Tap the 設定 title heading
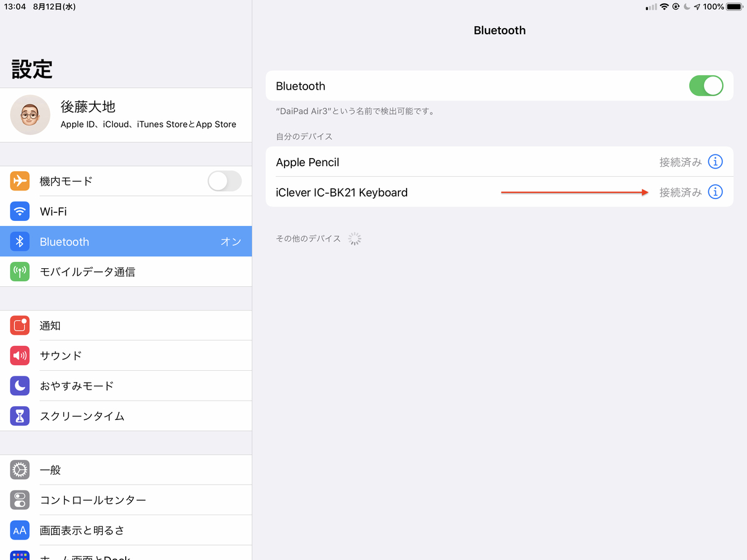Screen dimensions: 747x560 (32, 69)
